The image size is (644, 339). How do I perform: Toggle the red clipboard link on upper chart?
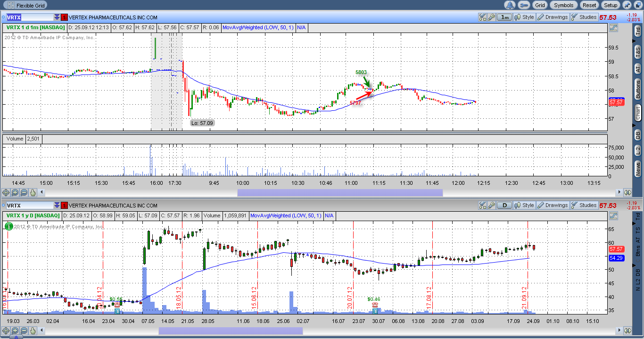coord(65,17)
